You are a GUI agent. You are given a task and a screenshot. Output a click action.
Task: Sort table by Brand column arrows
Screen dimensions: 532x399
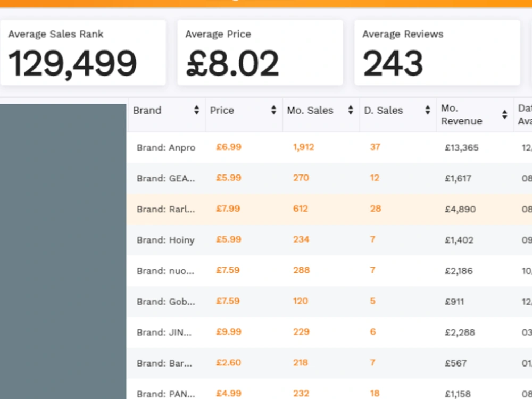click(x=196, y=110)
